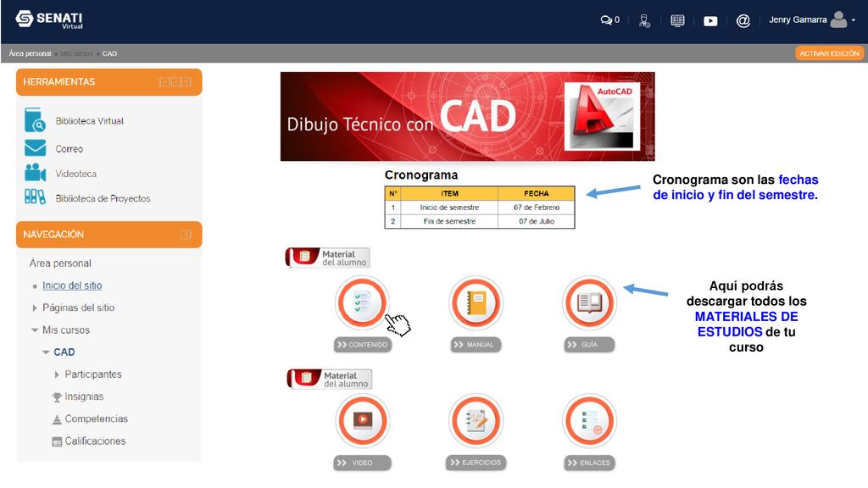Open Competencias in navigation tree
The width and height of the screenshot is (868, 488).
pos(97,419)
